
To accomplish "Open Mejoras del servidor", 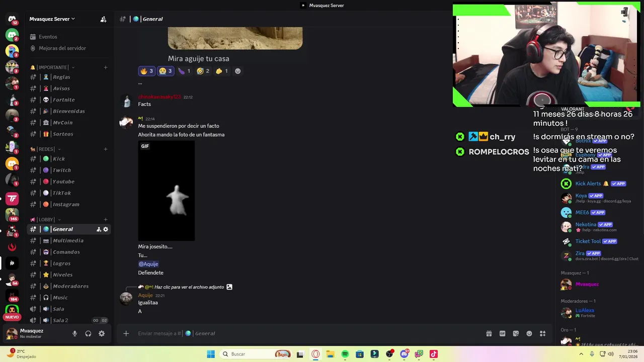I will pyautogui.click(x=69, y=48).
